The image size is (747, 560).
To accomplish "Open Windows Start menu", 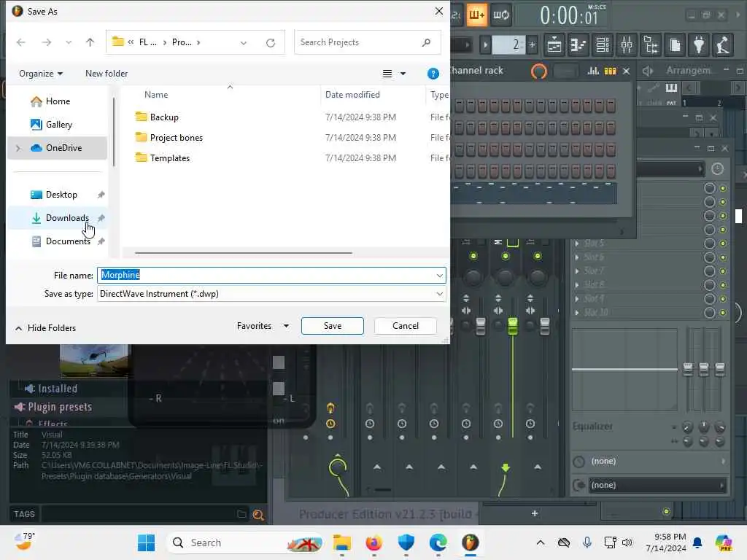I will [146, 542].
